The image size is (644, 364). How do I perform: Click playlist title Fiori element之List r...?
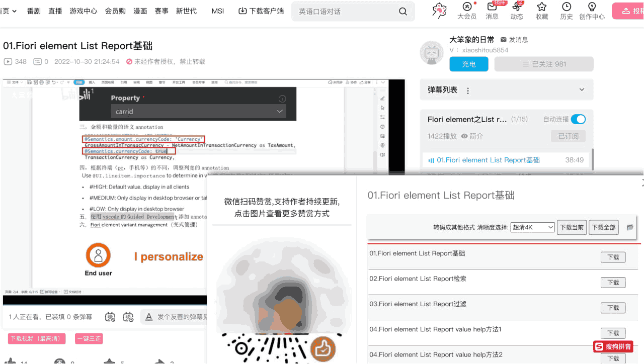pos(467,119)
